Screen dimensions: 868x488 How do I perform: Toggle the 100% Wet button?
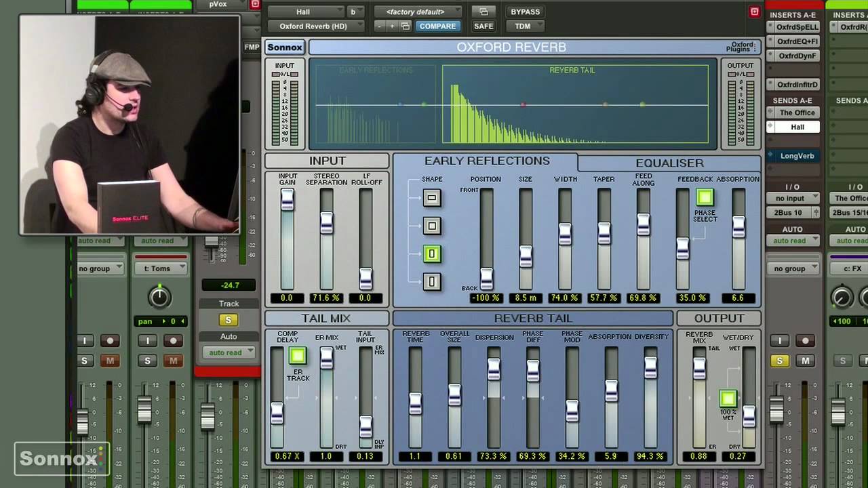[728, 399]
